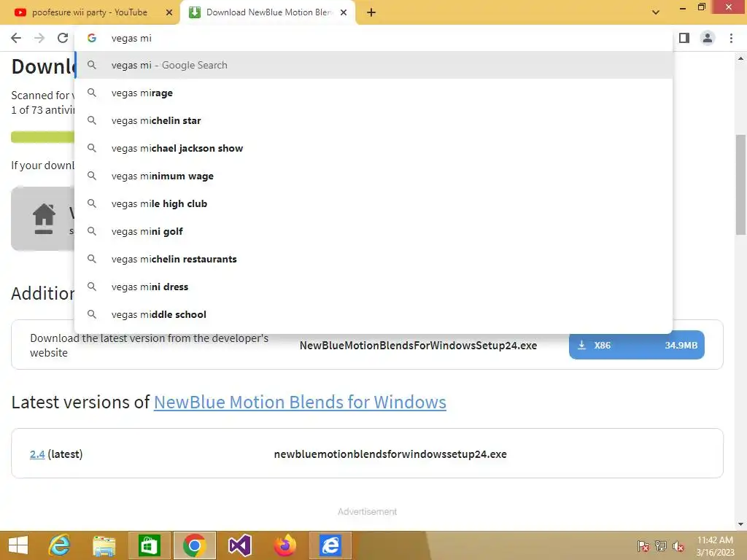Open the 2.4 version link
Image resolution: width=747 pixels, height=560 pixels.
(x=37, y=454)
